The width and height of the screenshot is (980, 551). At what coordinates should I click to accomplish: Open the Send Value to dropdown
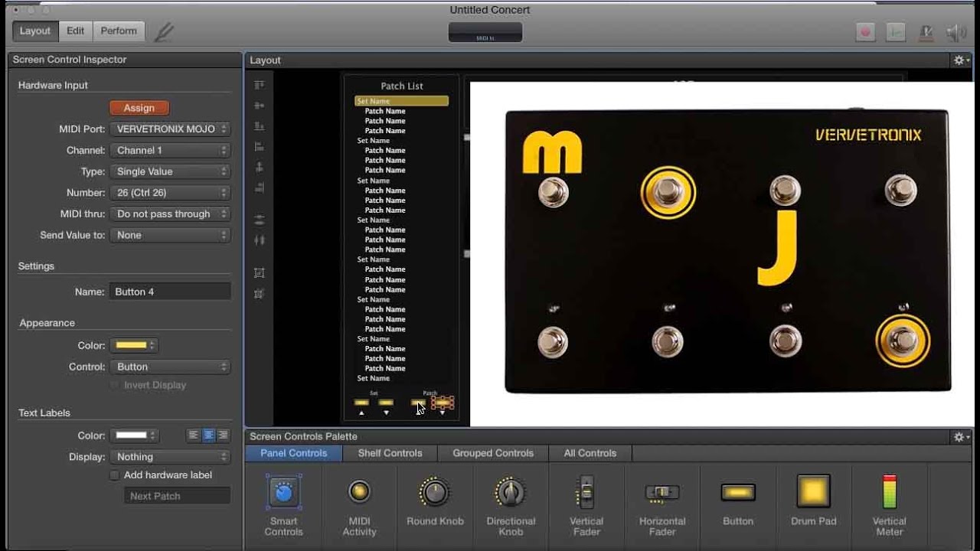(x=170, y=236)
